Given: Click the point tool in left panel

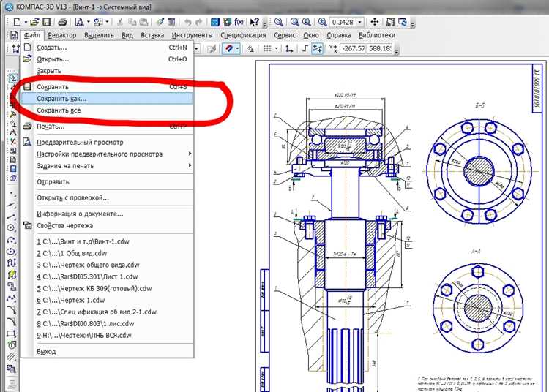Looking at the screenshot, I should (11, 193).
